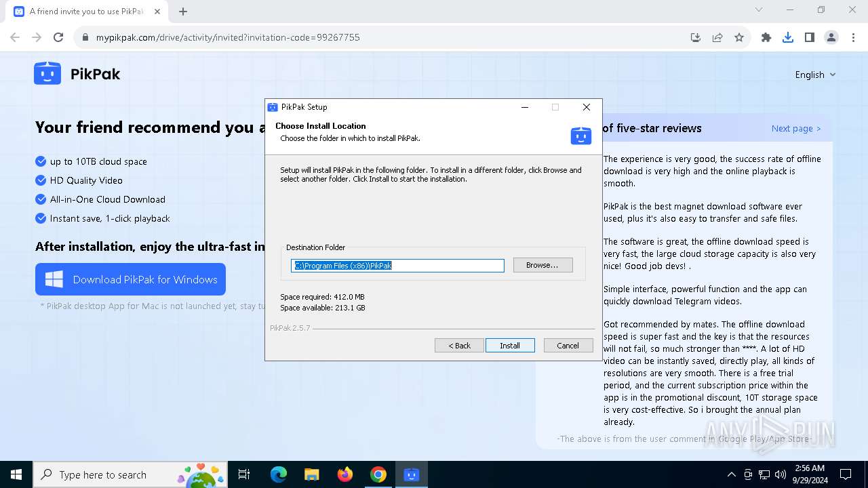
Task: Click 'Instant save, 1-click playback' text
Action: click(110, 218)
